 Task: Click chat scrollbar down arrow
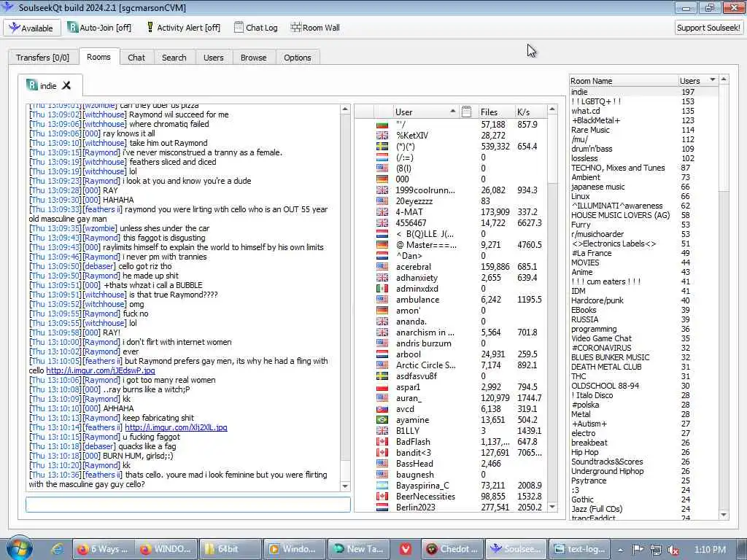(x=345, y=486)
